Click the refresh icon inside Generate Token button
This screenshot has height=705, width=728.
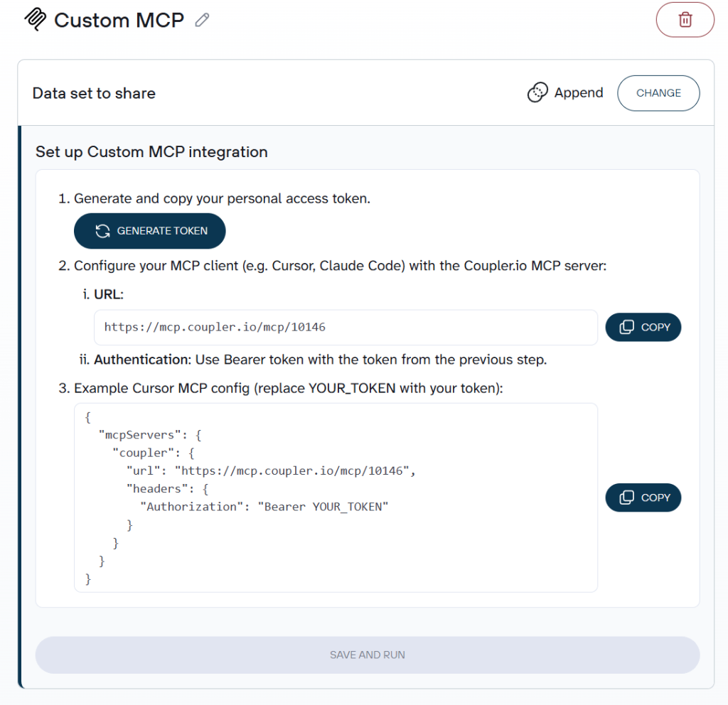click(102, 230)
